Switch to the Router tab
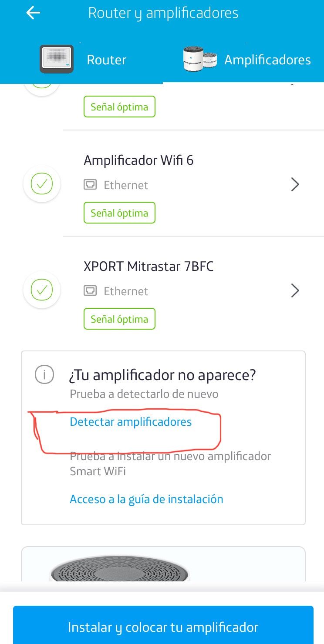 106,60
